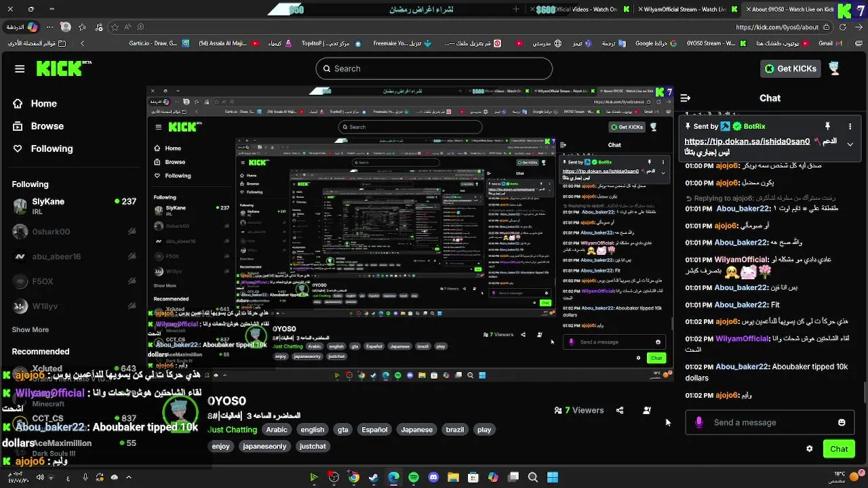This screenshot has width=868, height=488.
Task: Click the Get KICKs button
Action: pyautogui.click(x=791, y=68)
